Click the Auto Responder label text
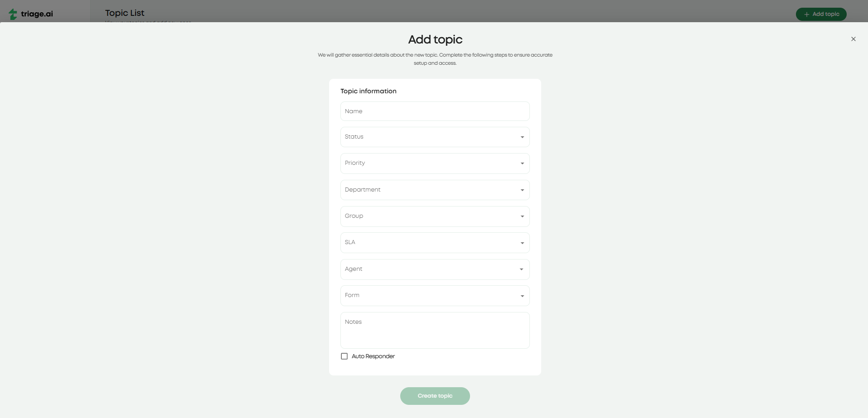The image size is (868, 418). click(373, 356)
